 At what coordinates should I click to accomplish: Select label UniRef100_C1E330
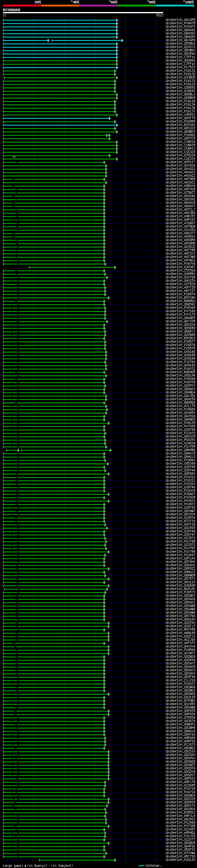pos(180,159)
